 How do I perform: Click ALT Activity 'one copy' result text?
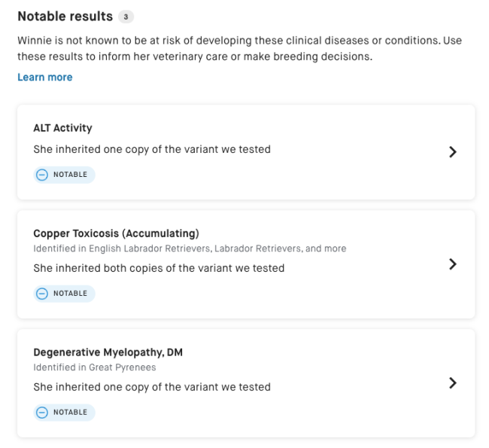pyautogui.click(x=151, y=149)
